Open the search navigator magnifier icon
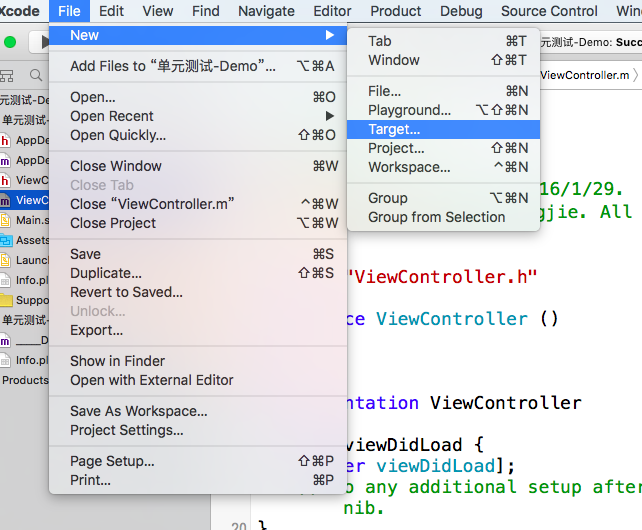The height and width of the screenshot is (530, 642). (x=37, y=76)
